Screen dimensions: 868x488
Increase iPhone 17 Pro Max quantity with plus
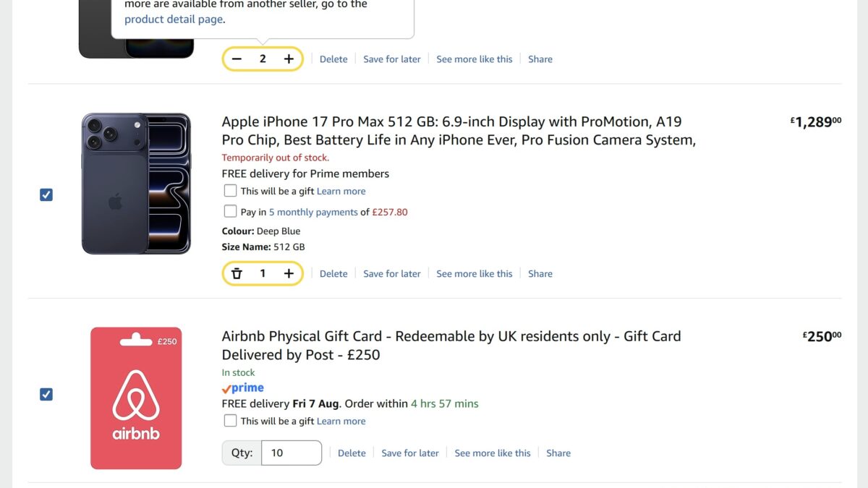tap(289, 273)
